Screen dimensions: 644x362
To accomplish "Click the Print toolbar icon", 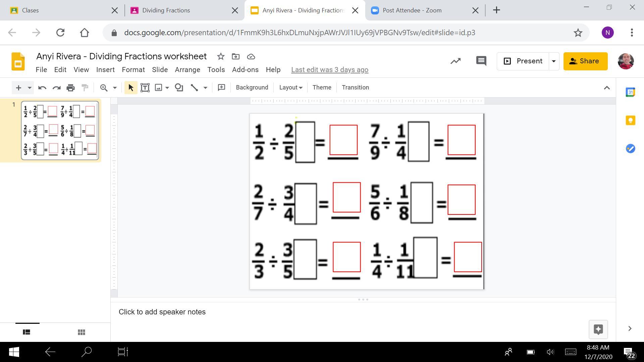I will point(70,88).
